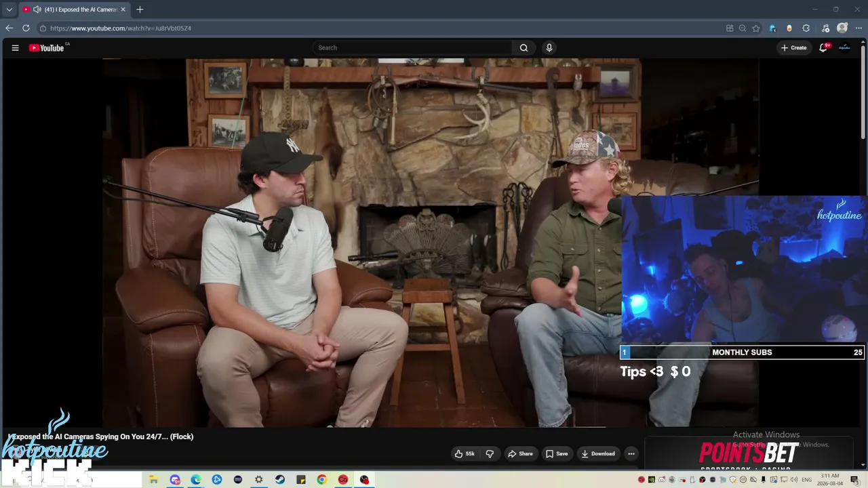The width and height of the screenshot is (868, 488).
Task: Open a new browser tab
Action: tap(140, 9)
